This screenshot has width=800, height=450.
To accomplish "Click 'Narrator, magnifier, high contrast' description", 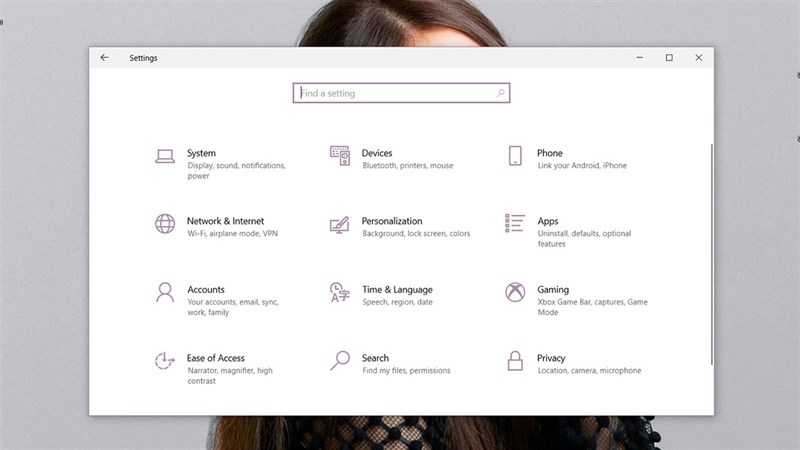I will pos(230,376).
